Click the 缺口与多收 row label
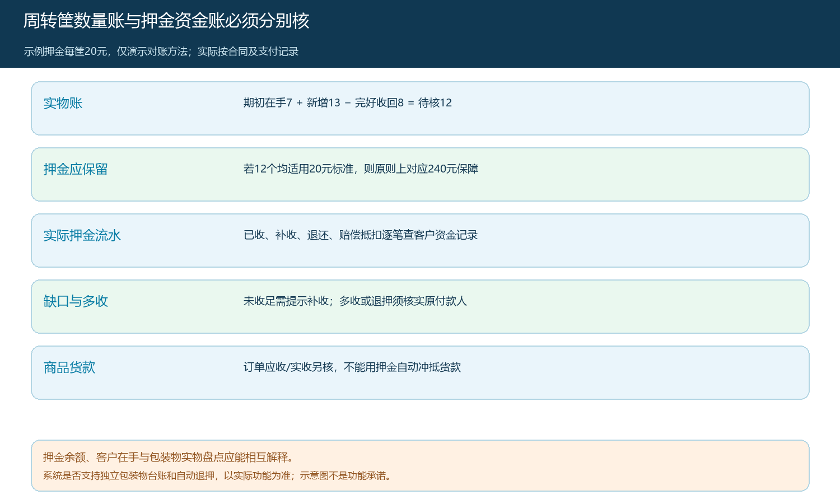The width and height of the screenshot is (840, 504). 76,301
